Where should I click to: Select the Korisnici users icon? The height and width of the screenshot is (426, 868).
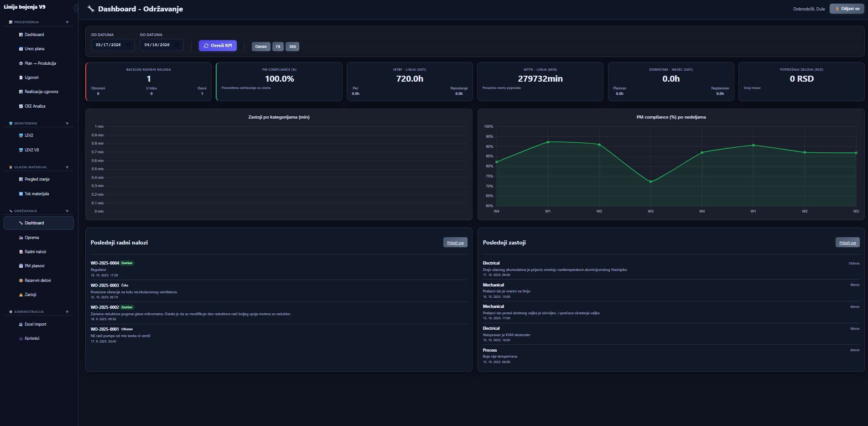pyautogui.click(x=21, y=338)
